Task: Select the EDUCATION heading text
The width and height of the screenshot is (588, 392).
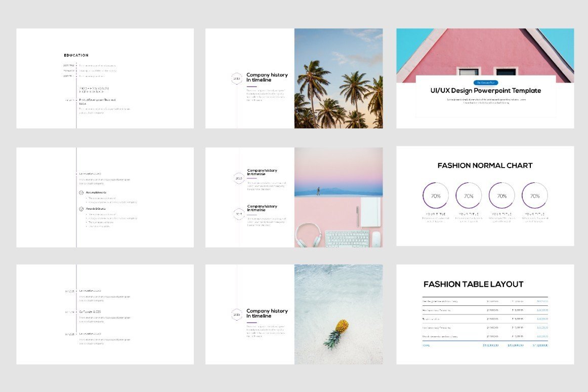Action: 76,55
